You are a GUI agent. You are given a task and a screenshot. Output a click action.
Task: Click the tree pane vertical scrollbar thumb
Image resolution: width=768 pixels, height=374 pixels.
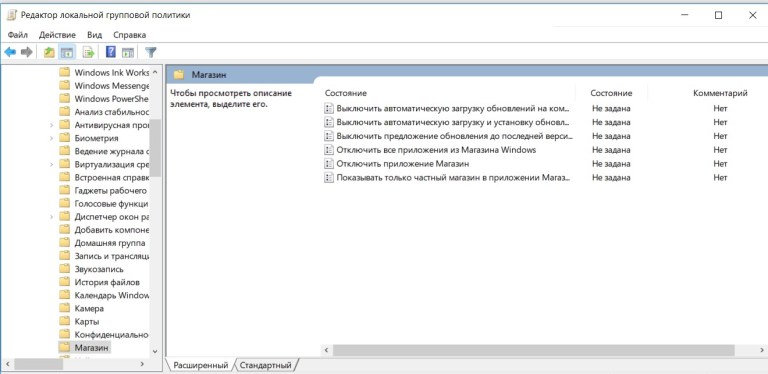155,147
